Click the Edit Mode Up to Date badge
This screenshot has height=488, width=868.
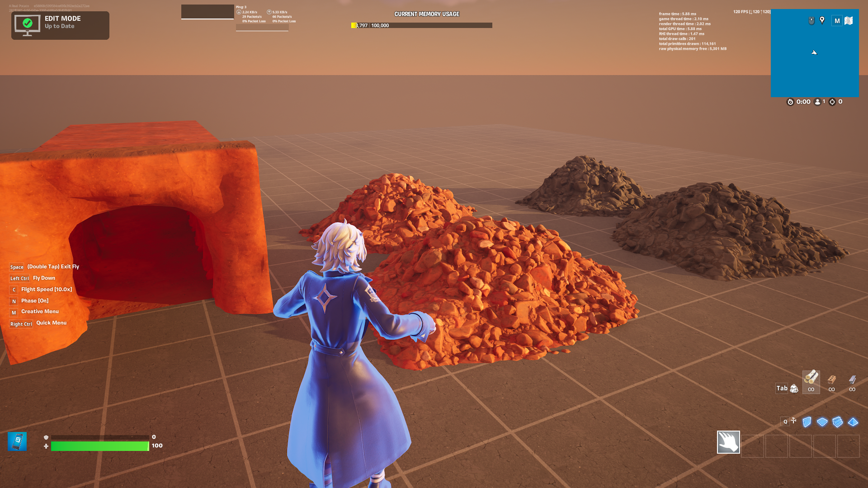[60, 25]
